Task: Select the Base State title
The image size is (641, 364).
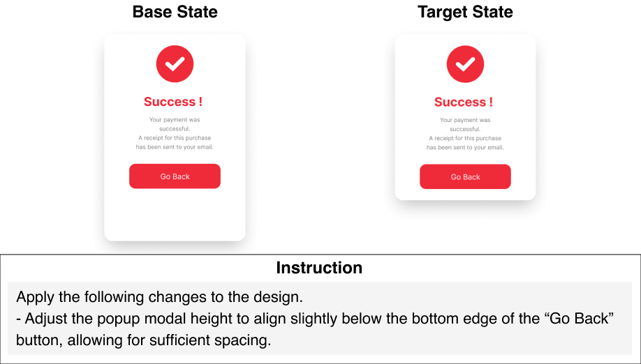Action: 175,12
